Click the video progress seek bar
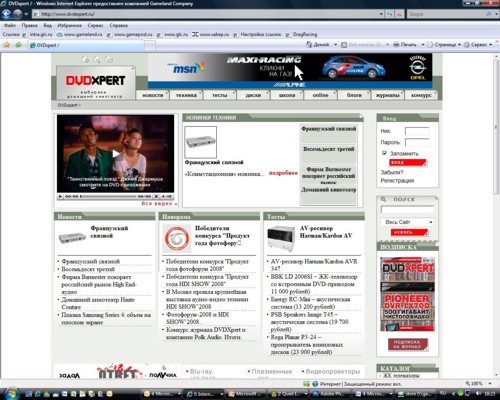This screenshot has height=400, width=500. point(108,197)
